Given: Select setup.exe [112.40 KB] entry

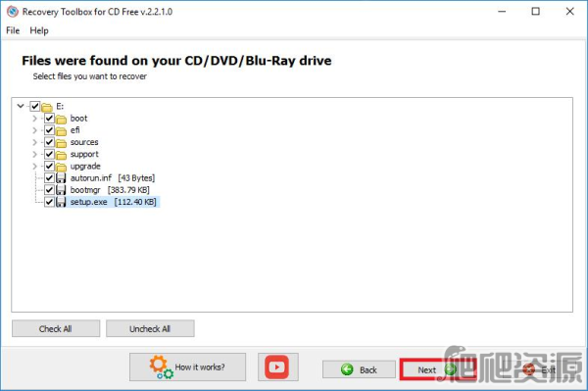Looking at the screenshot, I should pos(114,202).
